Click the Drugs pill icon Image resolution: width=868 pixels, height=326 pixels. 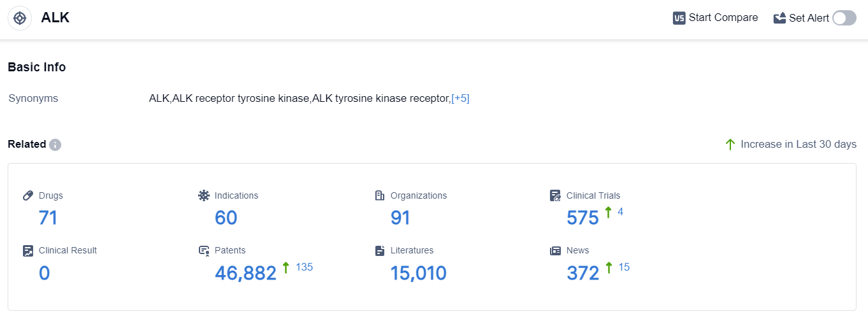pyautogui.click(x=28, y=195)
